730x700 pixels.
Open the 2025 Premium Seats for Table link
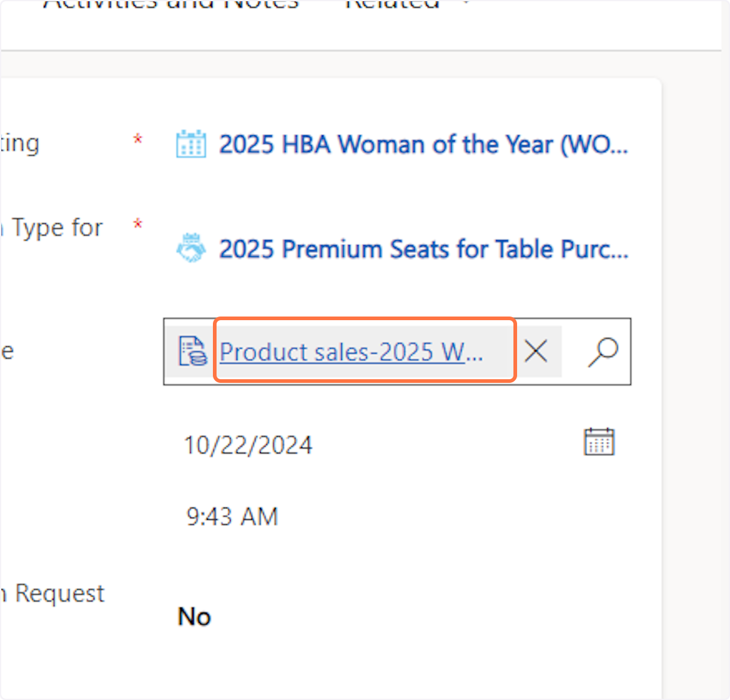(423, 249)
